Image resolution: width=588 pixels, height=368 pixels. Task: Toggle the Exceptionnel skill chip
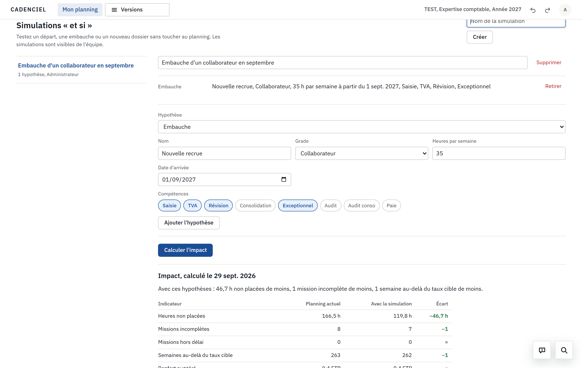tap(298, 205)
